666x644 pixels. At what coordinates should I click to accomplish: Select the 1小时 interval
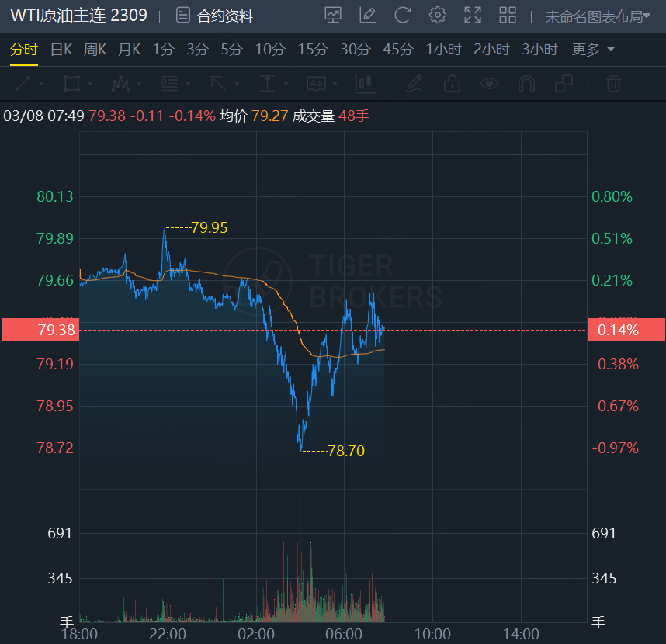(x=446, y=50)
